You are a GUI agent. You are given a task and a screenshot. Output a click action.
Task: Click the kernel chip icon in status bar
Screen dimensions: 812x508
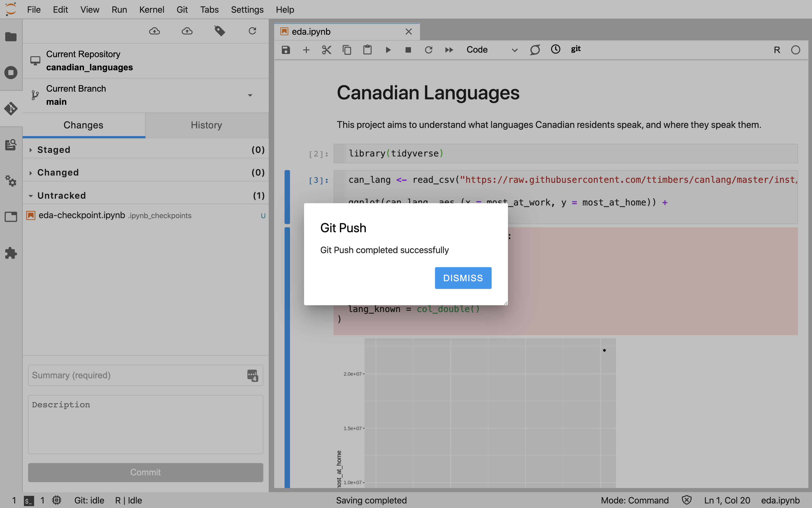pos(57,500)
